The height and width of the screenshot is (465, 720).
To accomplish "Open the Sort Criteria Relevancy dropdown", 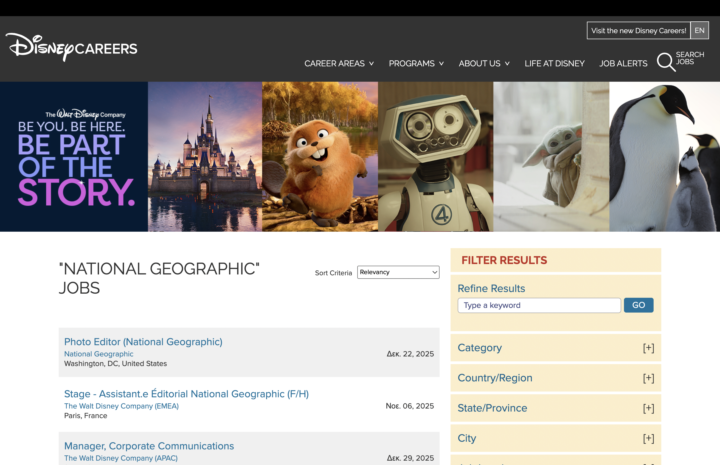I will pos(398,272).
